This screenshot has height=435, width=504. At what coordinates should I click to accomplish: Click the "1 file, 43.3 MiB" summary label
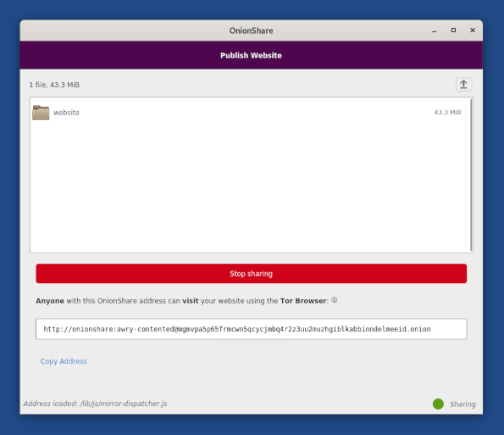(54, 85)
